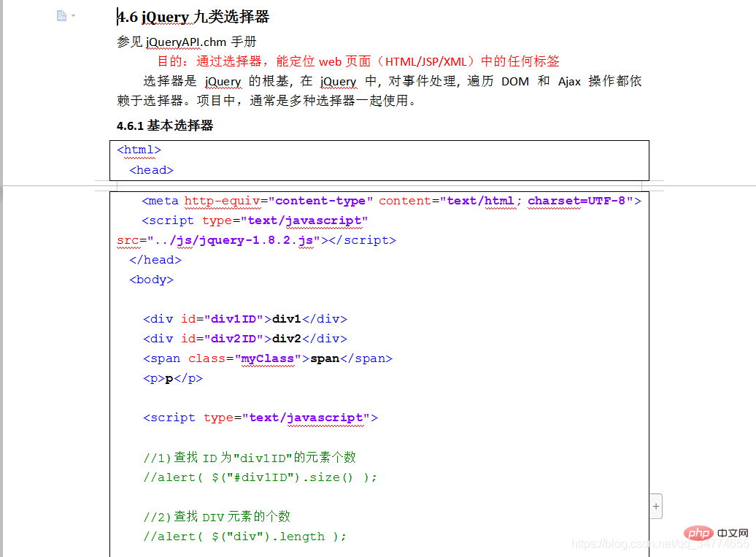Click the page break gap between pages
This screenshot has height=557, width=756.
[379, 186]
